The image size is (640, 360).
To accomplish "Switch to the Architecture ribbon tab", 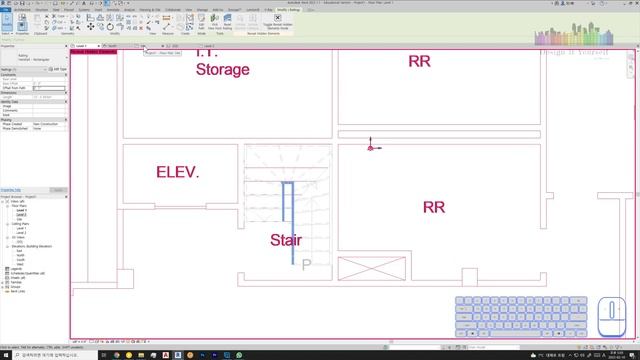I will pos(22,9).
